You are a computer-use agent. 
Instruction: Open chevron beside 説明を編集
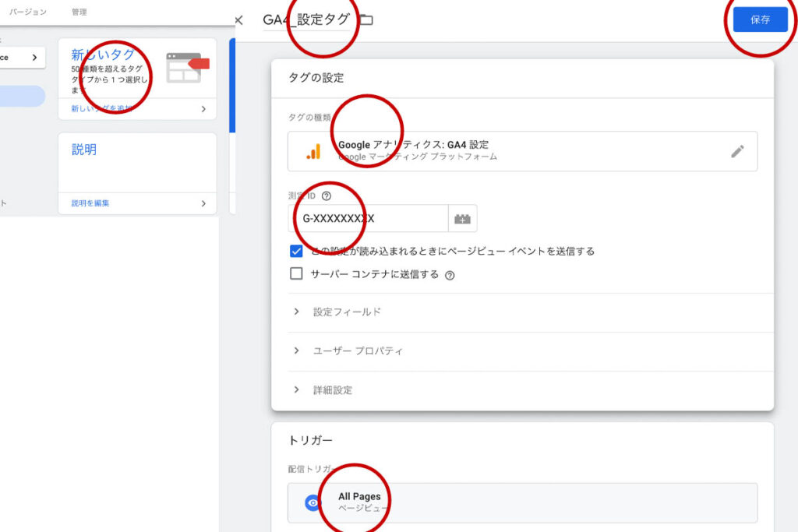click(x=203, y=203)
